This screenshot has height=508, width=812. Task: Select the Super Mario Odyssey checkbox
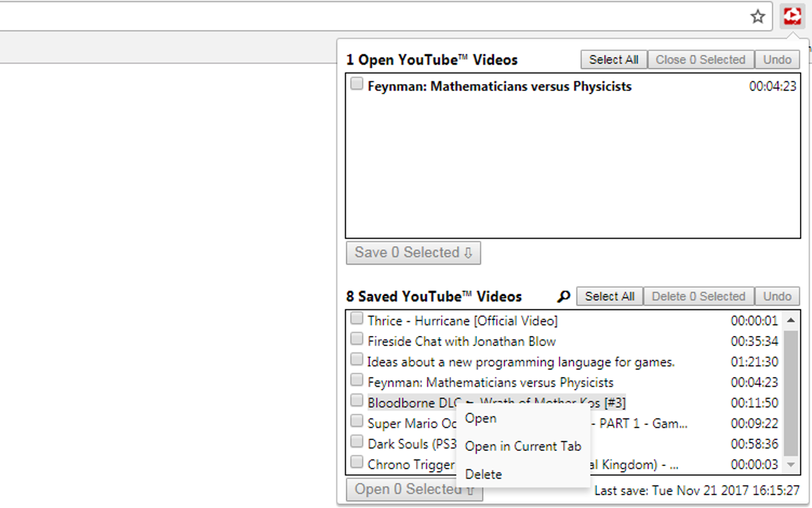(357, 421)
